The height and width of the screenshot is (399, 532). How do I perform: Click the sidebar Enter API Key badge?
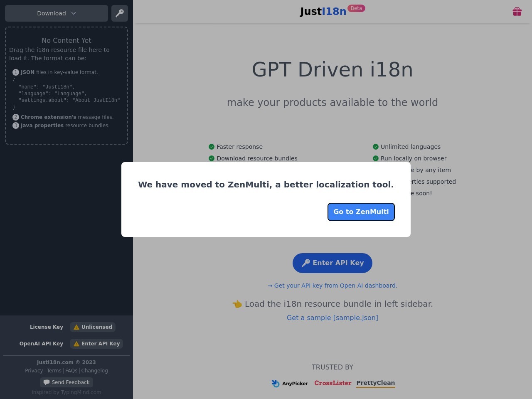coord(96,344)
